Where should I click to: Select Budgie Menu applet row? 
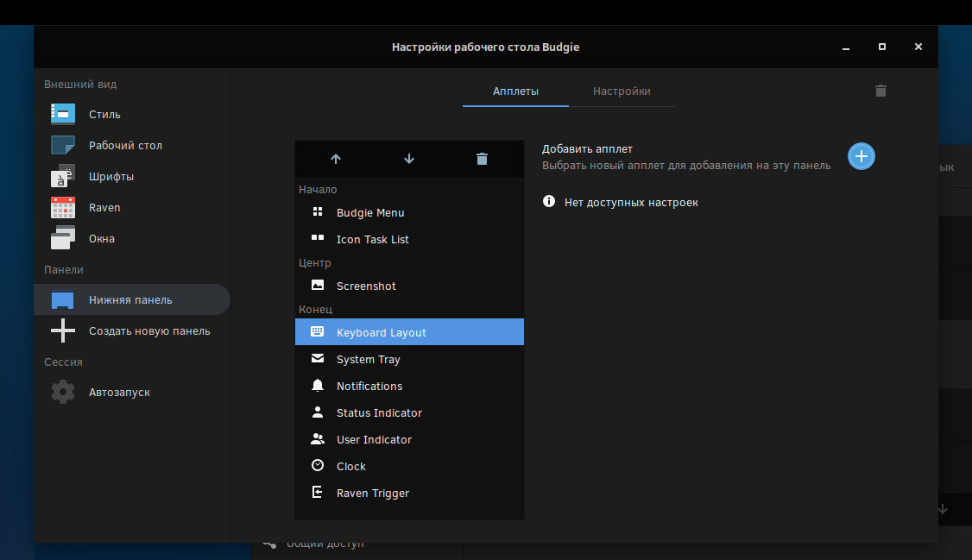409,212
